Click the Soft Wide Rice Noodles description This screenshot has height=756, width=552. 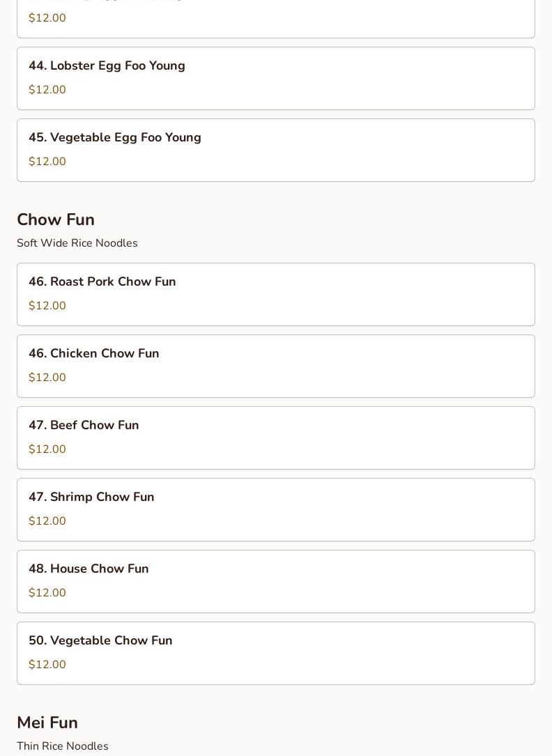[77, 243]
